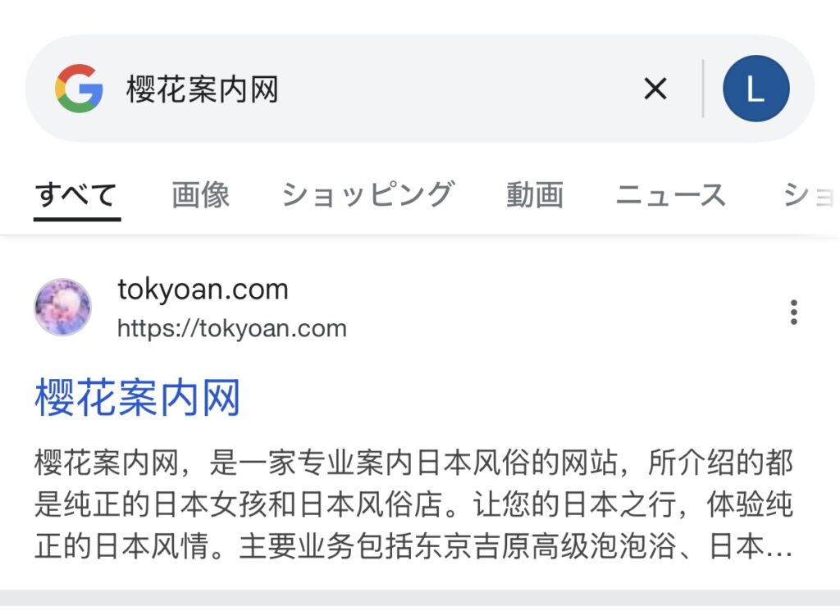This screenshot has width=840, height=616.
Task: Open the blue 樱花案内网 result title
Action: [137, 398]
